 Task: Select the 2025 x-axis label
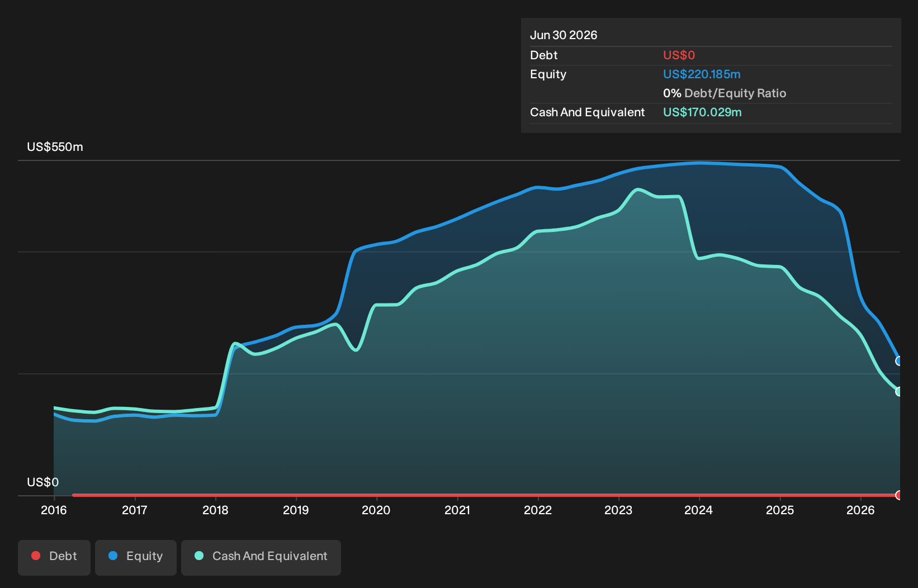[780, 510]
